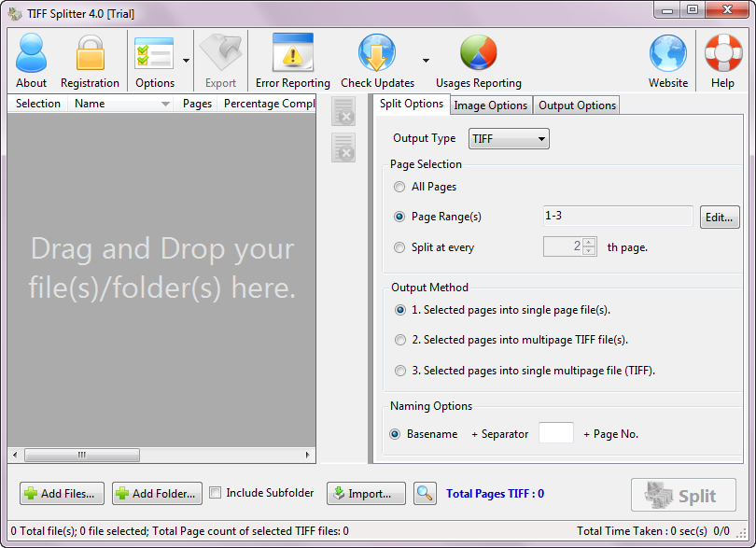Switch to the Output Options tab
Viewport: 756px width, 548px height.
click(577, 105)
